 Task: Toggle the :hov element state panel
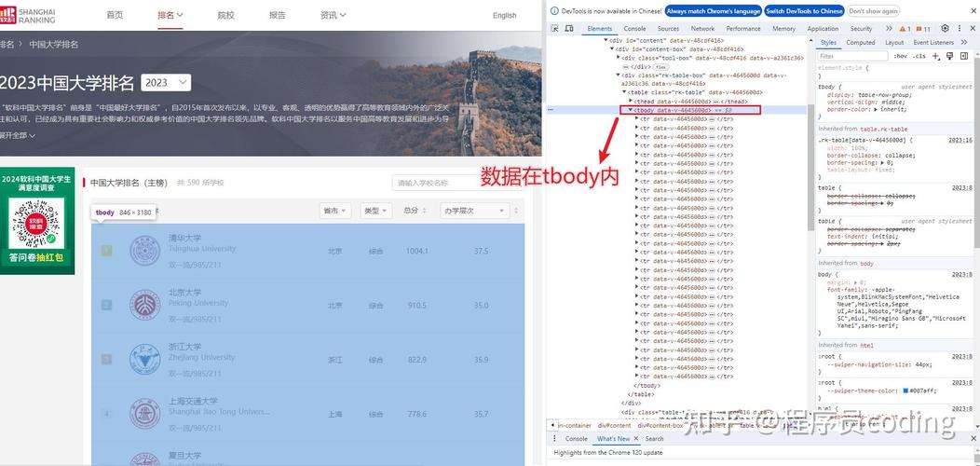[901, 56]
